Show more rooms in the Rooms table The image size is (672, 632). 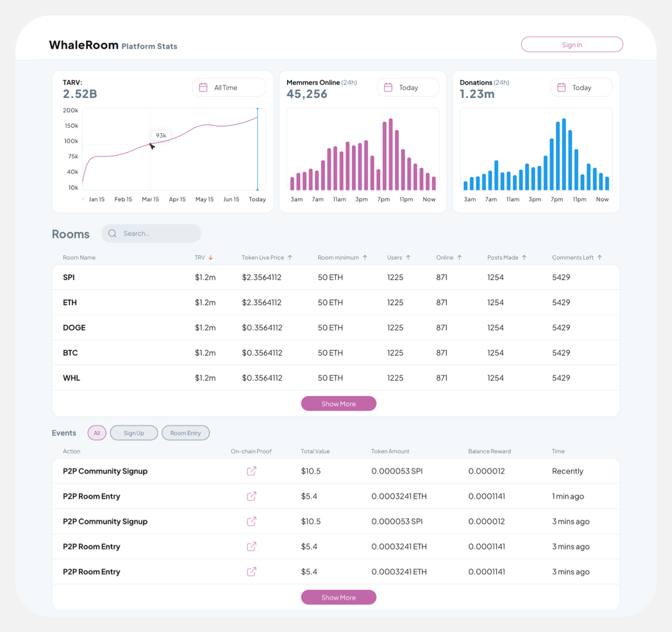[339, 404]
